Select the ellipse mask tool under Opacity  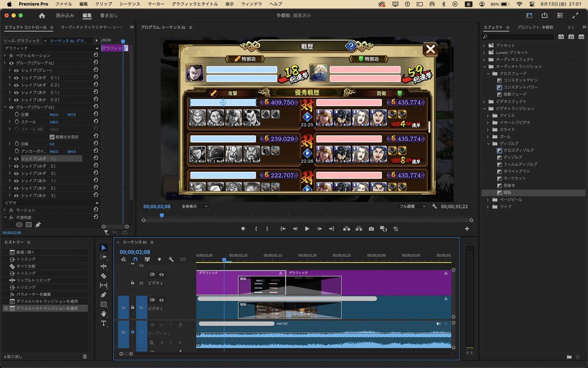(x=19, y=225)
